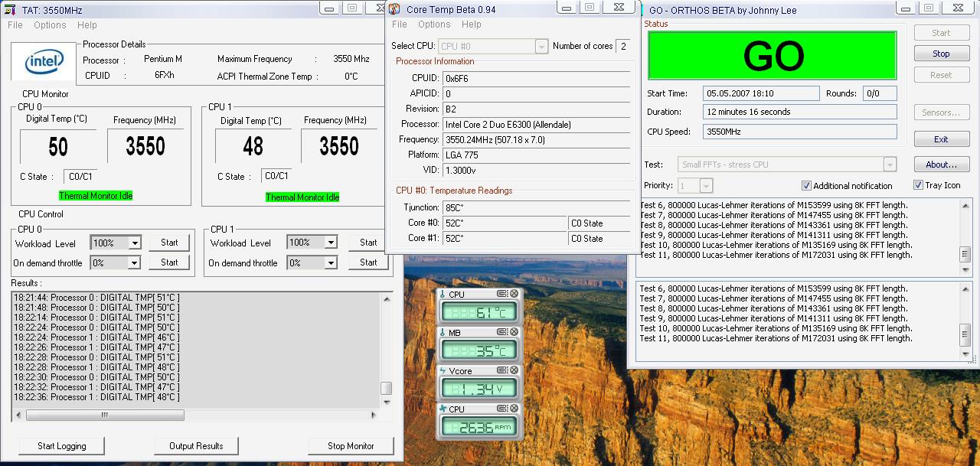
Task: Open Options menu in TAT window
Action: (x=50, y=25)
